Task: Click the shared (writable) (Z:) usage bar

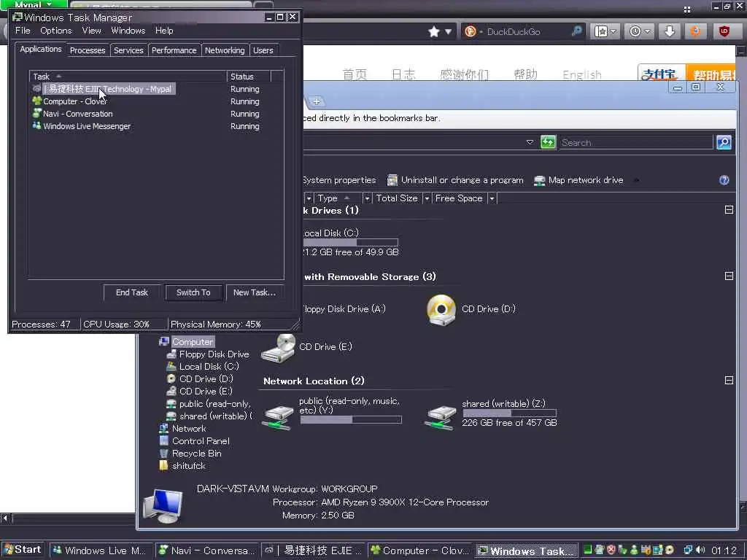Action: point(509,413)
